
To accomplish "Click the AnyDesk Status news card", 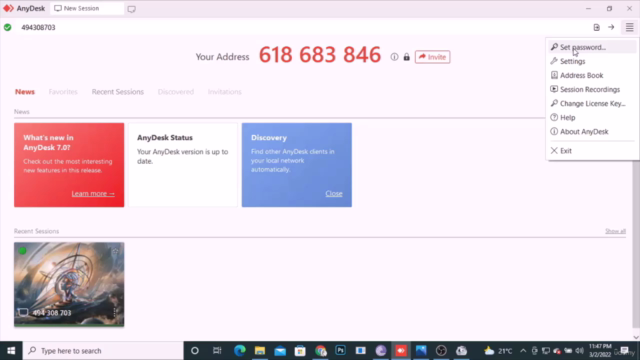I will pyautogui.click(x=183, y=165).
